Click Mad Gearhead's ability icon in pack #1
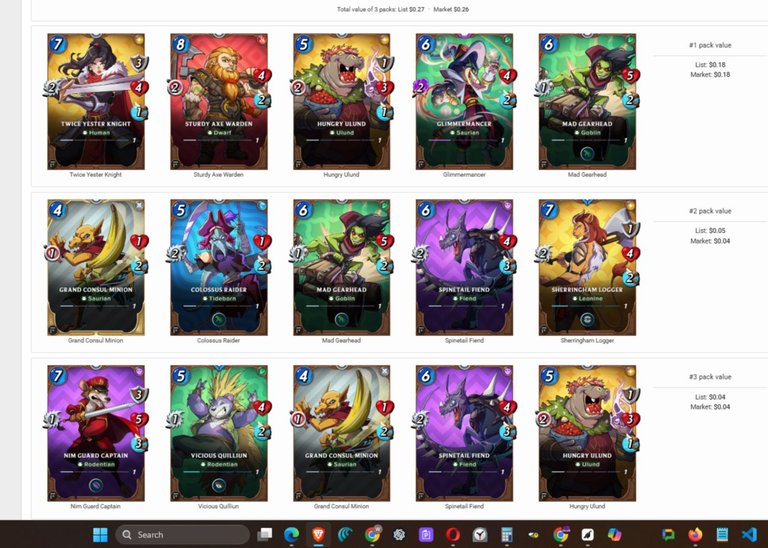This screenshot has width=768, height=548. pos(587,154)
